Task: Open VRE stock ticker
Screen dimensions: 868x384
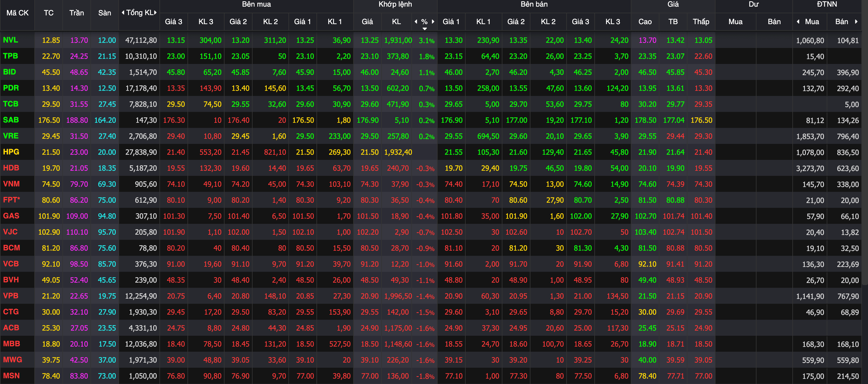Action: coord(11,136)
